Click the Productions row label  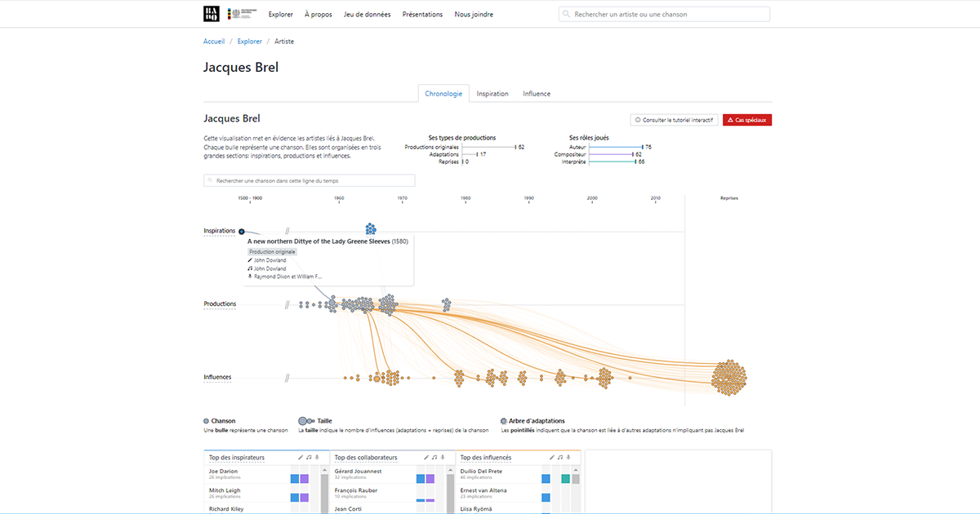pos(220,304)
